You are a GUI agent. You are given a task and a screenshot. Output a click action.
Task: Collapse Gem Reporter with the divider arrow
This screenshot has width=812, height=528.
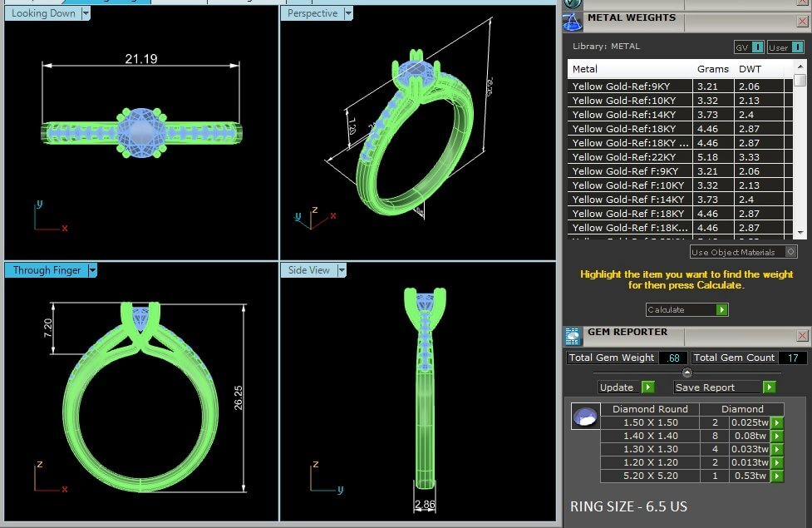tap(687, 373)
